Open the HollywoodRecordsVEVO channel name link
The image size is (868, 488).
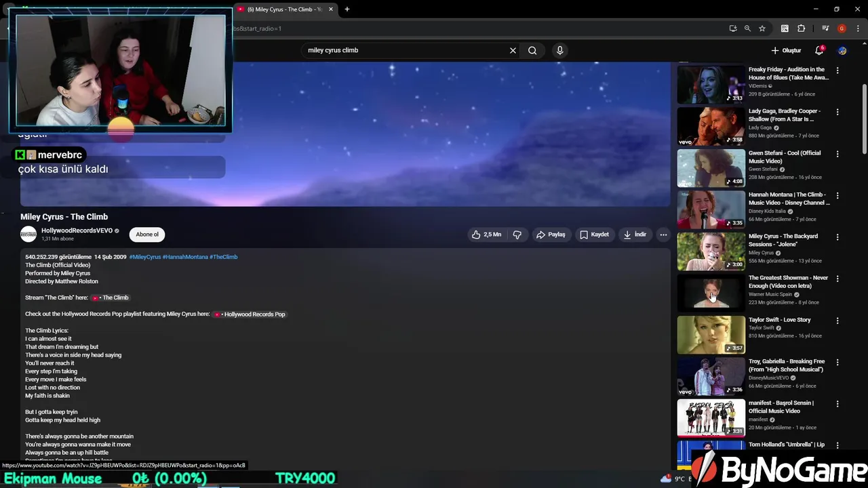click(x=77, y=230)
